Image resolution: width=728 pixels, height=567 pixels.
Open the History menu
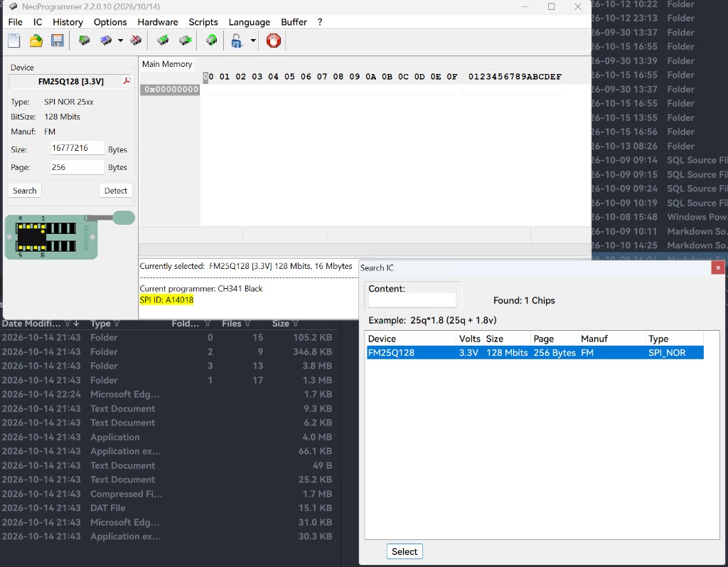(x=68, y=22)
